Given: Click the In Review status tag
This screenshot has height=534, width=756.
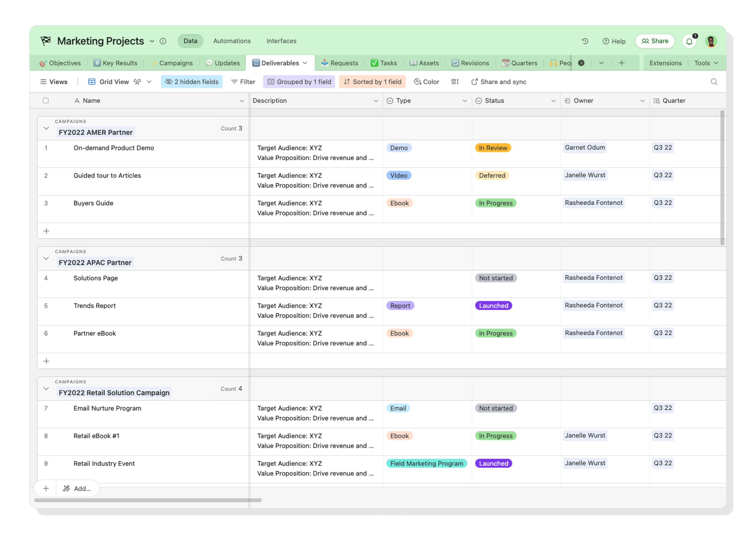Looking at the screenshot, I should [493, 148].
